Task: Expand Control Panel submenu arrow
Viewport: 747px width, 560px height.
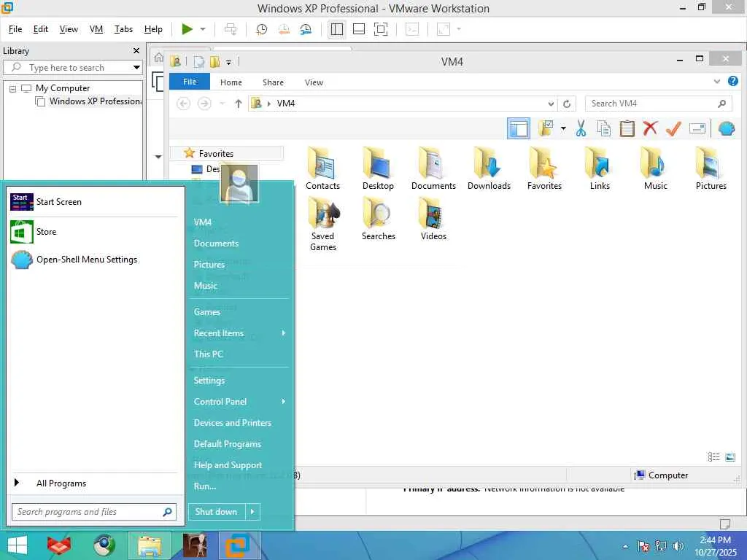Action: pos(284,402)
